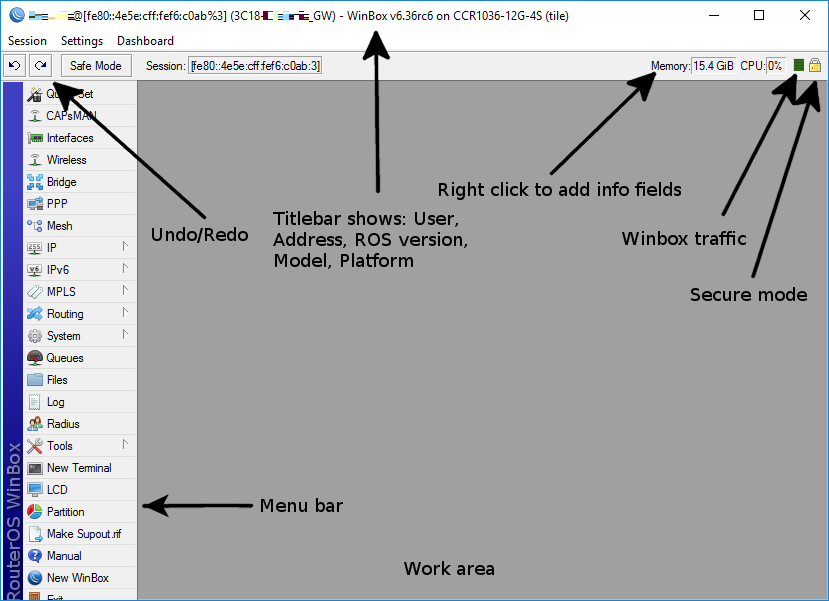Open the Wireless section
This screenshot has height=601, width=829.
point(80,160)
